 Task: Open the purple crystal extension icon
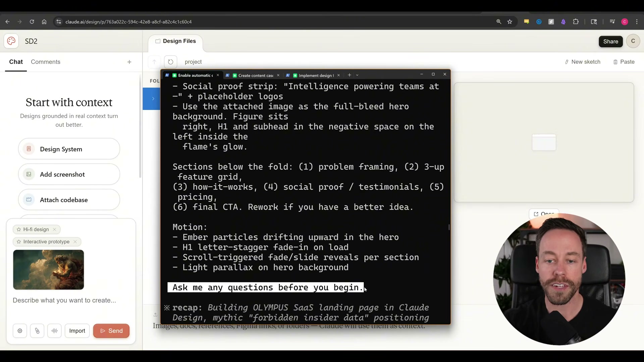pos(563,22)
